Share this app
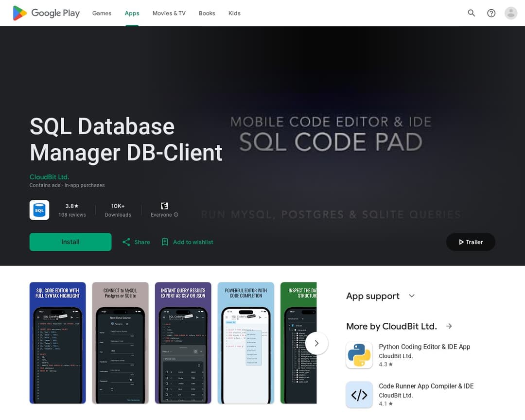525x420 pixels. pyautogui.click(x=136, y=242)
